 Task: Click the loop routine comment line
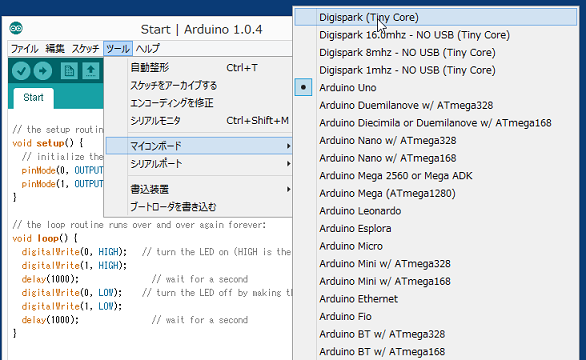pyautogui.click(x=139, y=225)
